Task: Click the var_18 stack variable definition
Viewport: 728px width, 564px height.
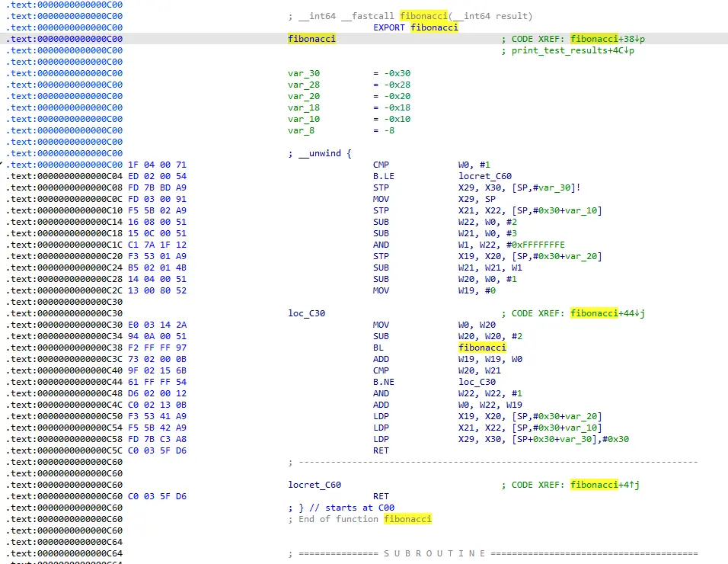Action: click(x=304, y=107)
